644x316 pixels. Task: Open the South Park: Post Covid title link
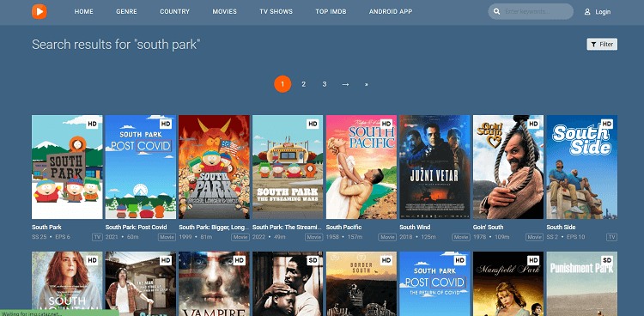click(136, 227)
